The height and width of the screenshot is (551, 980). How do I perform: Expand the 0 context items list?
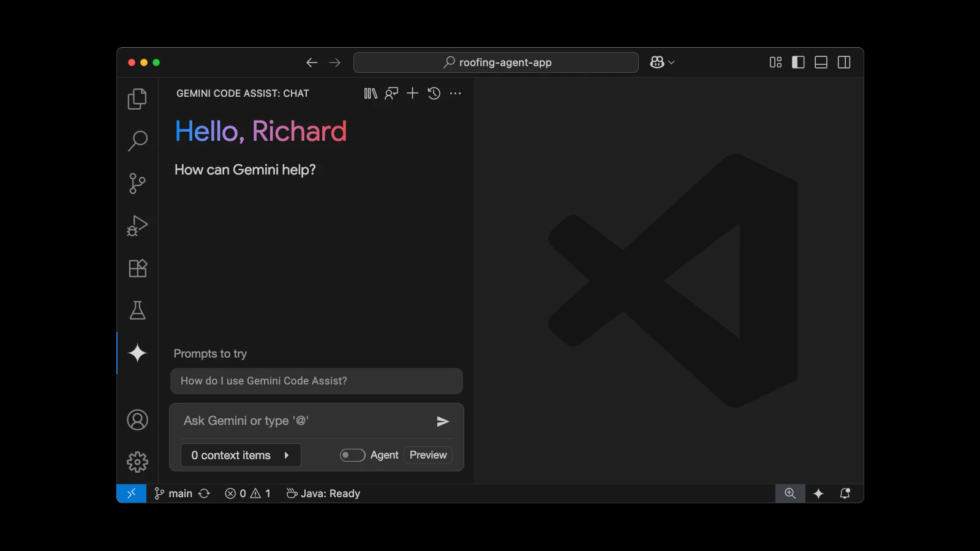coord(241,455)
